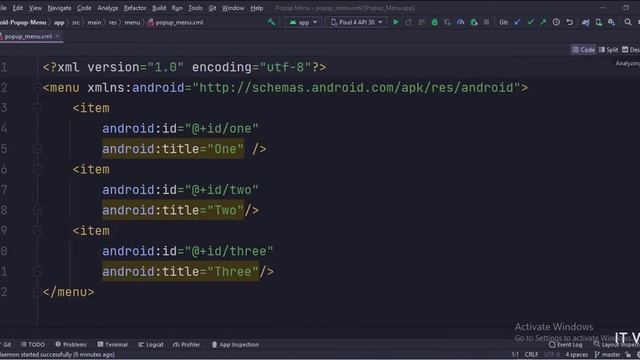The height and width of the screenshot is (360, 640).
Task: Collapse the first item fold on line 3
Action: point(37,108)
